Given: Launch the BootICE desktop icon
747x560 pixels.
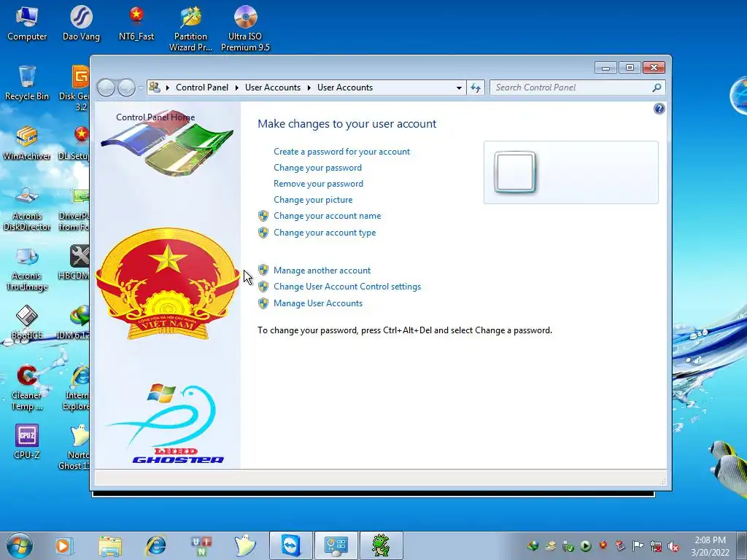Looking at the screenshot, I should coord(27,322).
